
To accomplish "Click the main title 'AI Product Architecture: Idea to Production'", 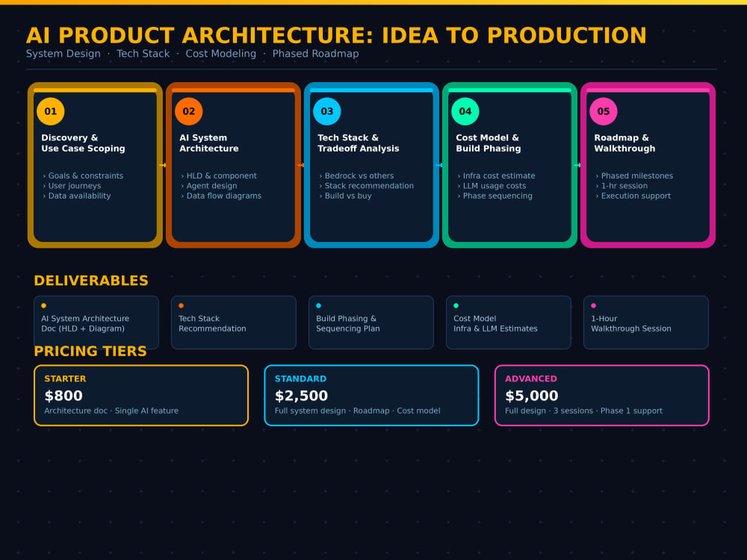I will coord(336,35).
